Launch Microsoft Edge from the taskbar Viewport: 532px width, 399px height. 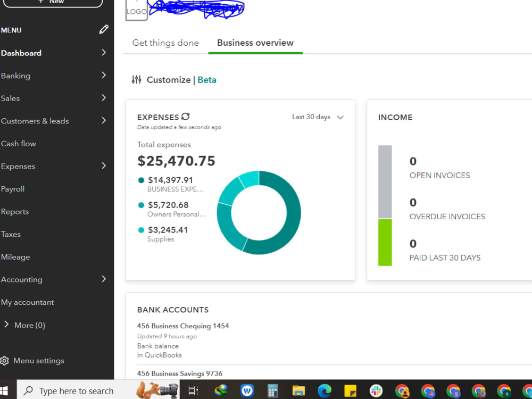click(x=325, y=390)
